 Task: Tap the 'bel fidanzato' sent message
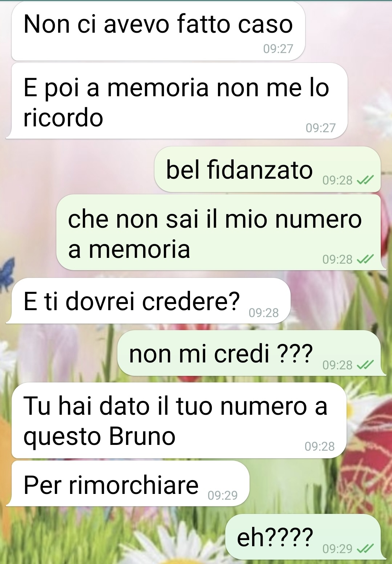(267, 169)
